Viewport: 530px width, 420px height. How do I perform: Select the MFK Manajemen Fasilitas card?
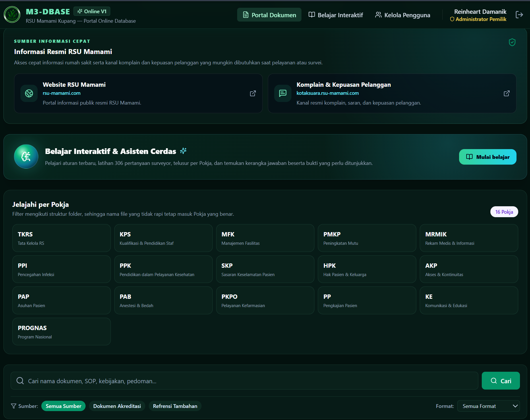click(x=265, y=238)
